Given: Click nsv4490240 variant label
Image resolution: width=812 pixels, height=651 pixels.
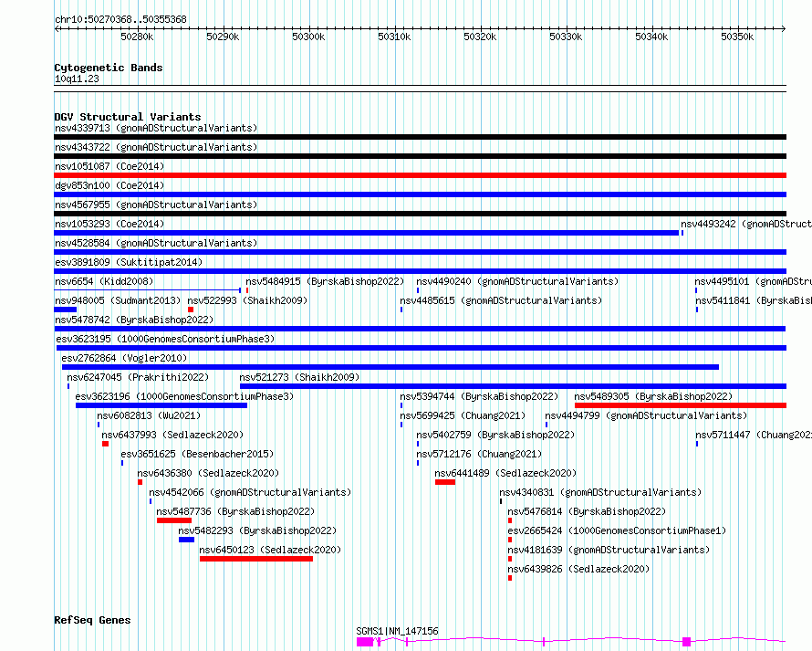Looking at the screenshot, I should [x=517, y=281].
